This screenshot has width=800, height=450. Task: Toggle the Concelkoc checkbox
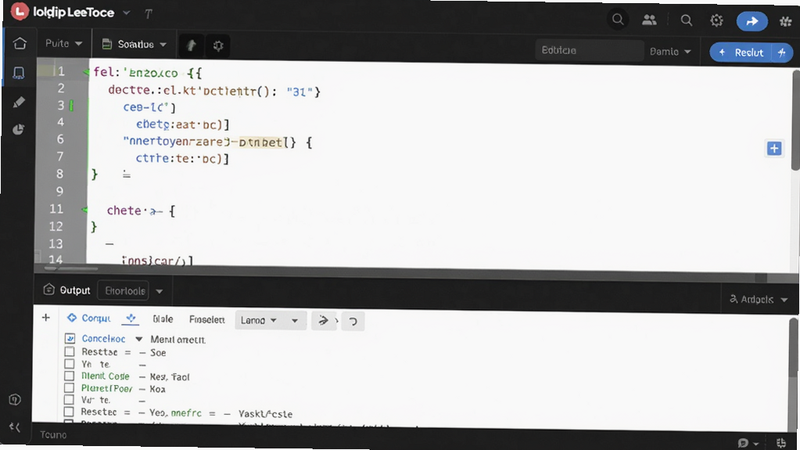70,338
